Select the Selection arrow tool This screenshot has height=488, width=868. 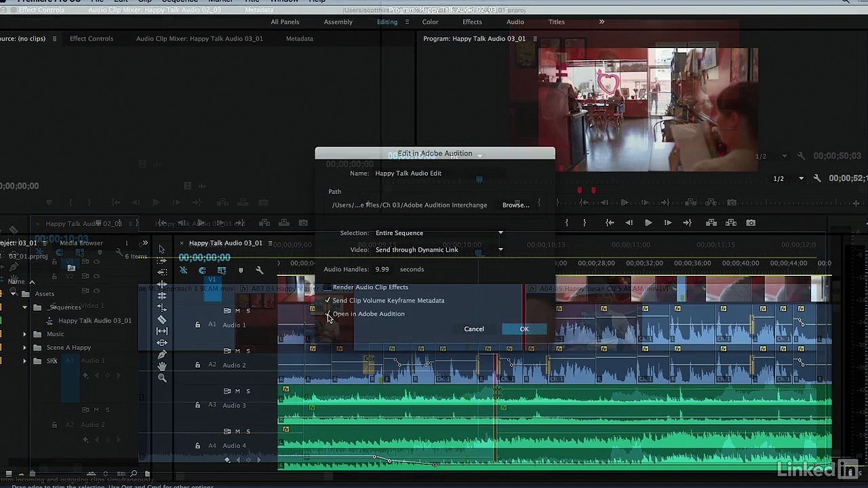[x=162, y=249]
